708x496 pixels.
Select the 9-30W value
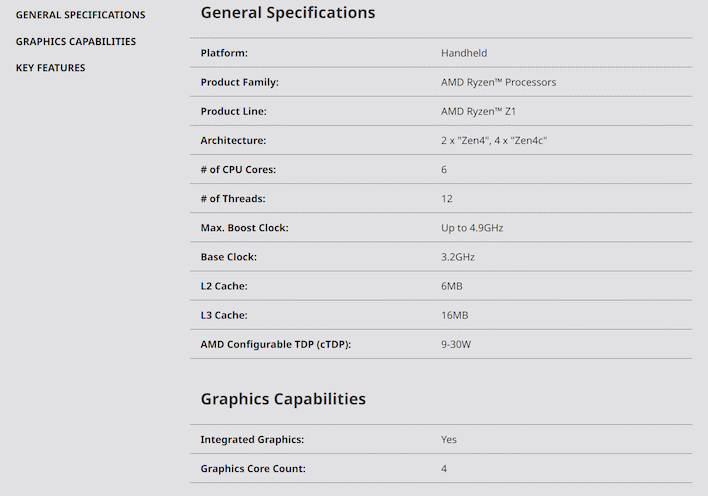(456, 344)
